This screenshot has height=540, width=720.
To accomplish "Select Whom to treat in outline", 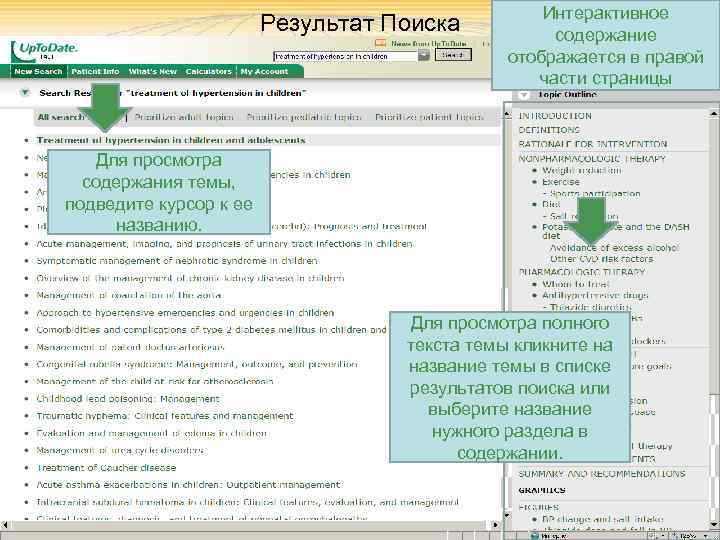I will click(575, 284).
